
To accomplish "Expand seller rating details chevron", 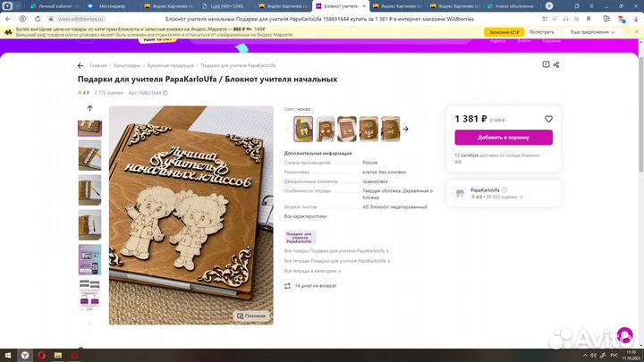I will 521,197.
